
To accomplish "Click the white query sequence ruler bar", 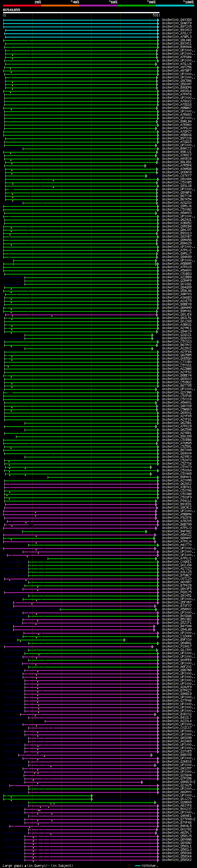I will pos(81,12).
